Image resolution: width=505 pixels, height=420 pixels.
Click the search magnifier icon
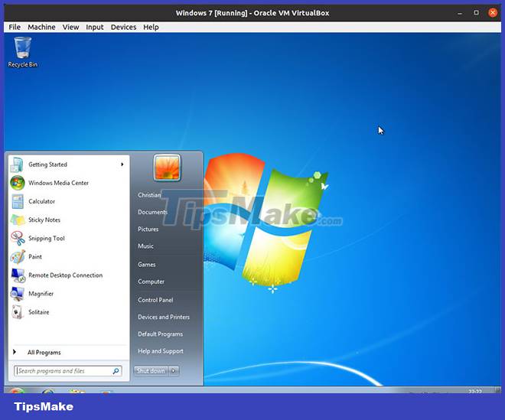(116, 371)
